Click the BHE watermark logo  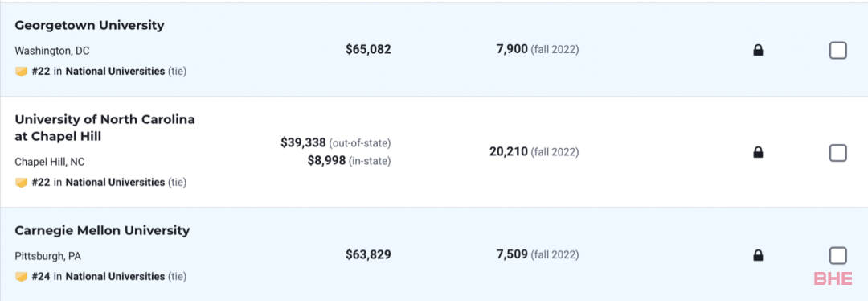(833, 278)
